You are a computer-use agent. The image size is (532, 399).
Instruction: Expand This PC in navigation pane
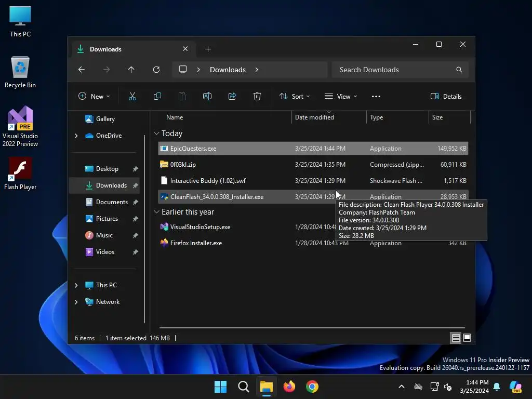(76, 285)
